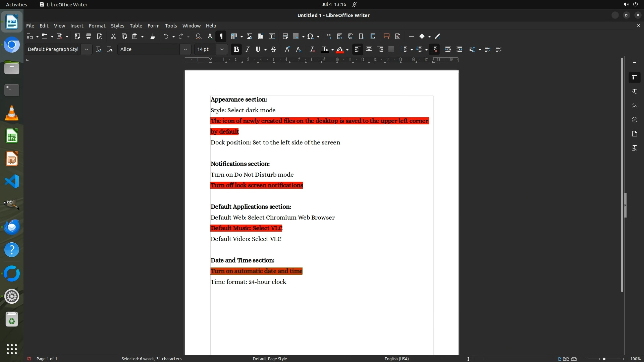Click the red highlighting color swatch button

coord(340,49)
